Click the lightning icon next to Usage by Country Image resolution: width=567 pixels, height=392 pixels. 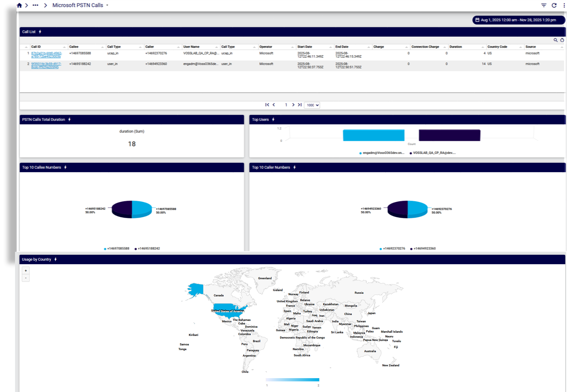tap(55, 259)
